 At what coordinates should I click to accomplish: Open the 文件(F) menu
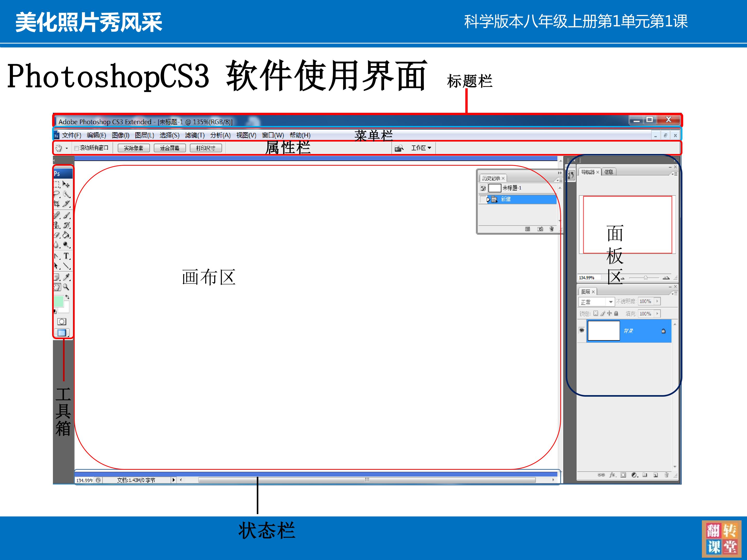[72, 135]
